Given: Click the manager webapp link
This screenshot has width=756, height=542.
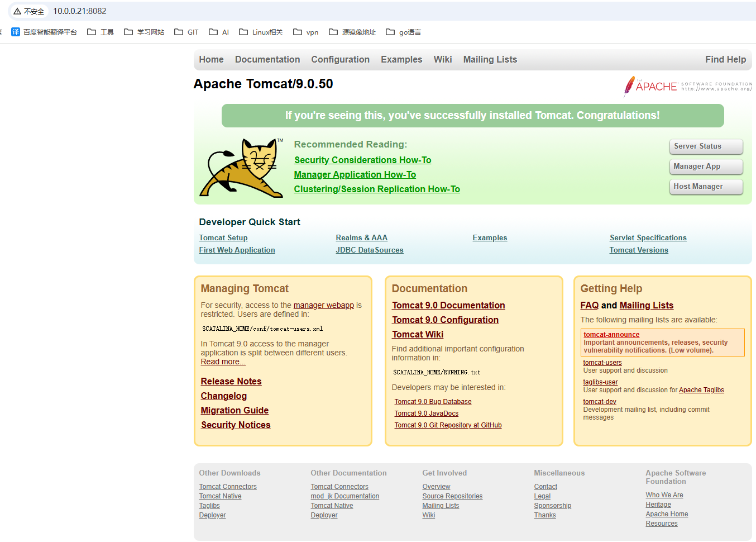Looking at the screenshot, I should coord(324,305).
